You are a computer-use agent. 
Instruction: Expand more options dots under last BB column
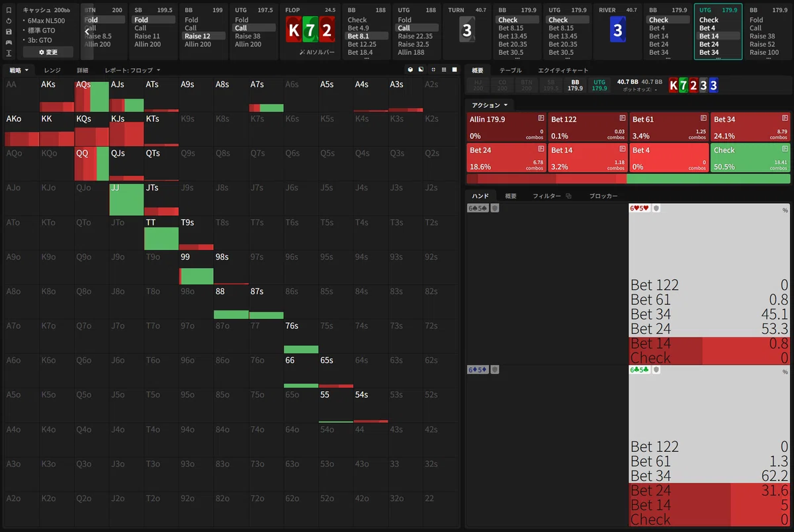pos(769,58)
